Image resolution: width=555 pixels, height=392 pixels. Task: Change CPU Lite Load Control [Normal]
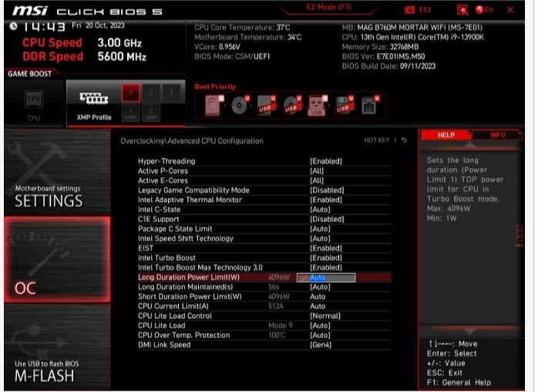(325, 316)
